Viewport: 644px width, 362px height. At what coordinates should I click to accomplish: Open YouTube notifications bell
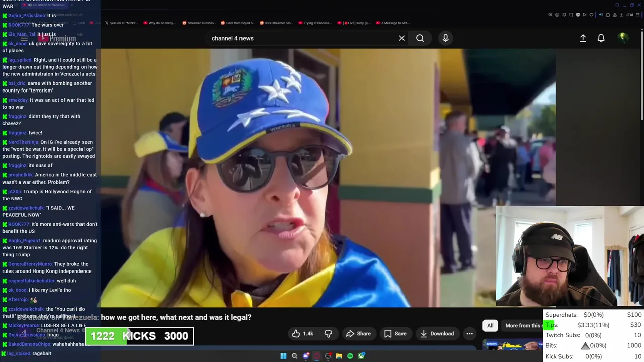pos(601,38)
